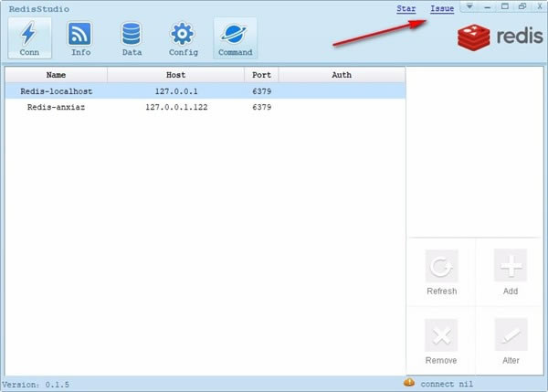Click the Add connection plus icon

coord(511,265)
